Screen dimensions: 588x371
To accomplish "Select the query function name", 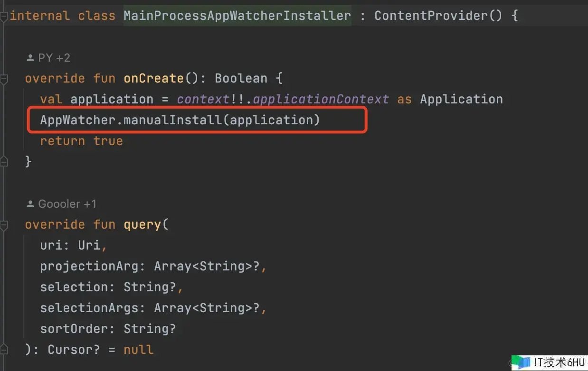I will click(142, 224).
